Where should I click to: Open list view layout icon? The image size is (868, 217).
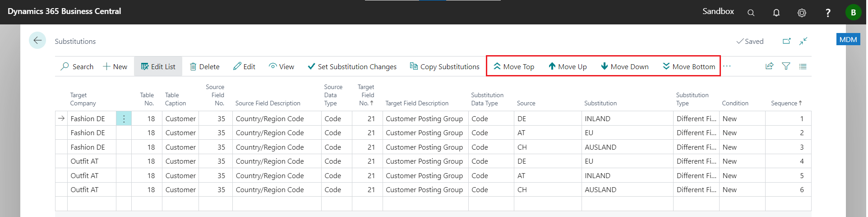[803, 66]
